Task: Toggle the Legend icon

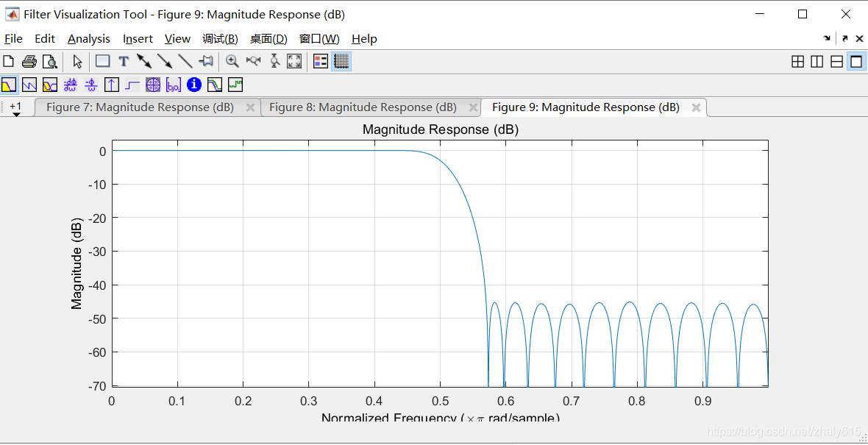Action: pyautogui.click(x=321, y=61)
